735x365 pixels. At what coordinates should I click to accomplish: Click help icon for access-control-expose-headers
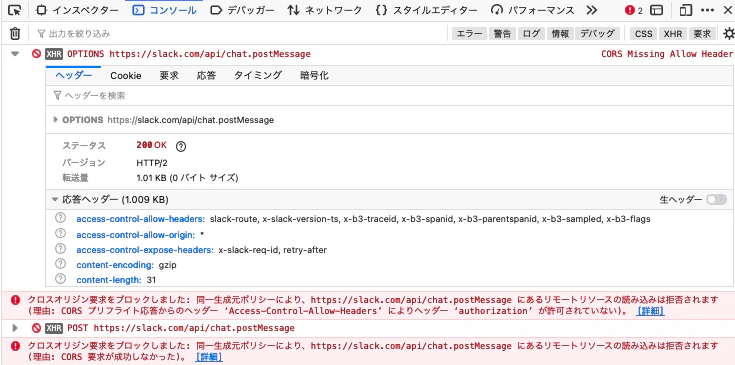point(60,249)
